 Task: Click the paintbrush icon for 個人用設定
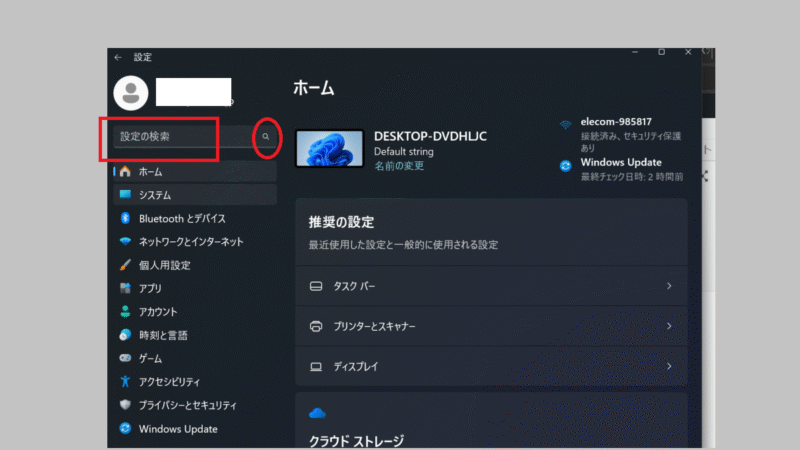(125, 265)
